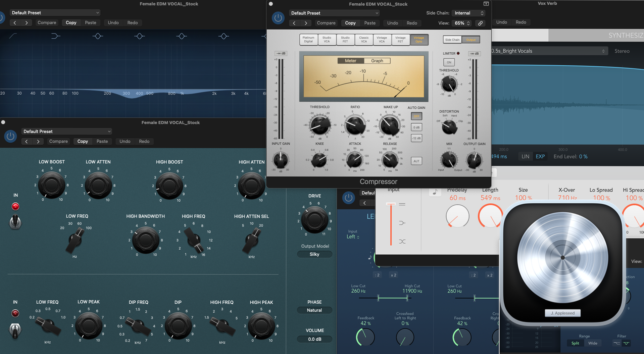The image size is (644, 354).
Task: Click the note sync icon beside Predelay
Action: coord(435,192)
